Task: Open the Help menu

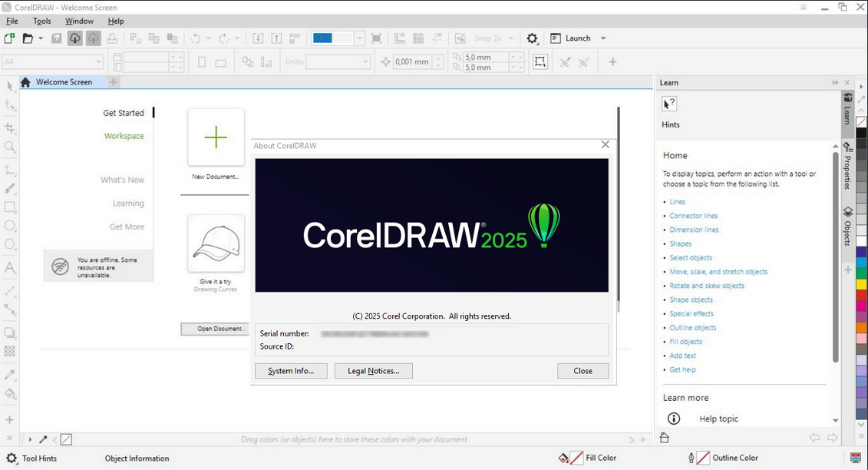Action: (116, 21)
